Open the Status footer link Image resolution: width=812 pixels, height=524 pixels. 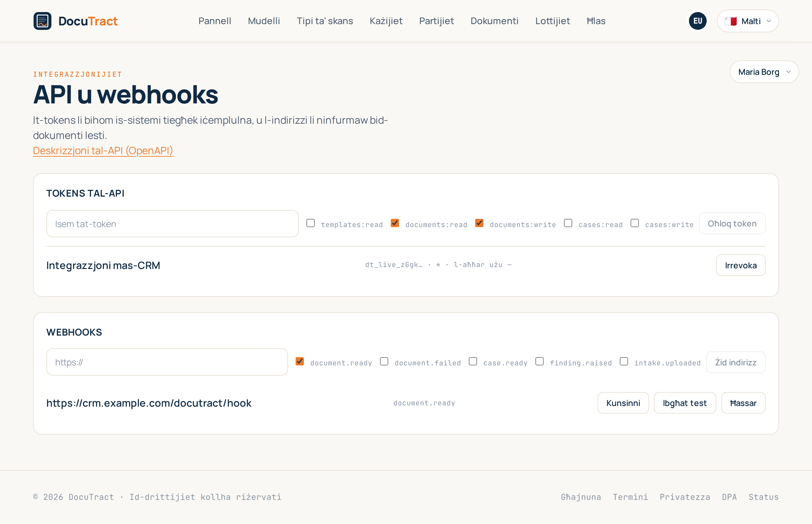point(763,497)
